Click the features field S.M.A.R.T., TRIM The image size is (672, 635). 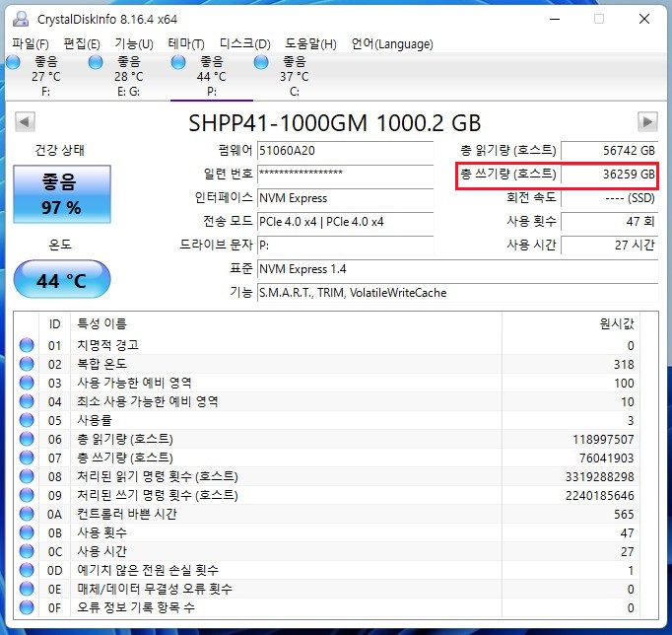[458, 293]
